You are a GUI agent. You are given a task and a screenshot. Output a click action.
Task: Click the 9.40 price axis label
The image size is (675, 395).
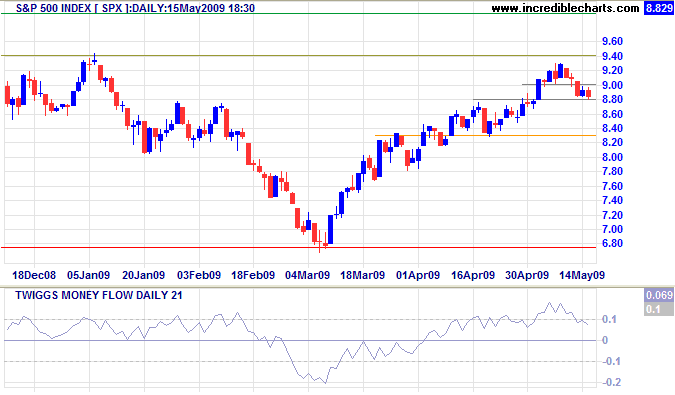click(612, 56)
